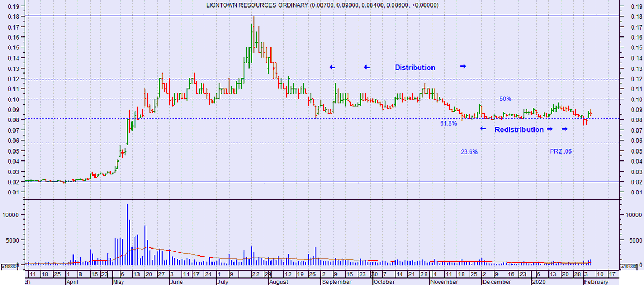The height and width of the screenshot is (285, 644).
Task: Click the LIONTOWN RESOURCES ORDINARY chart title
Action: pos(322,5)
